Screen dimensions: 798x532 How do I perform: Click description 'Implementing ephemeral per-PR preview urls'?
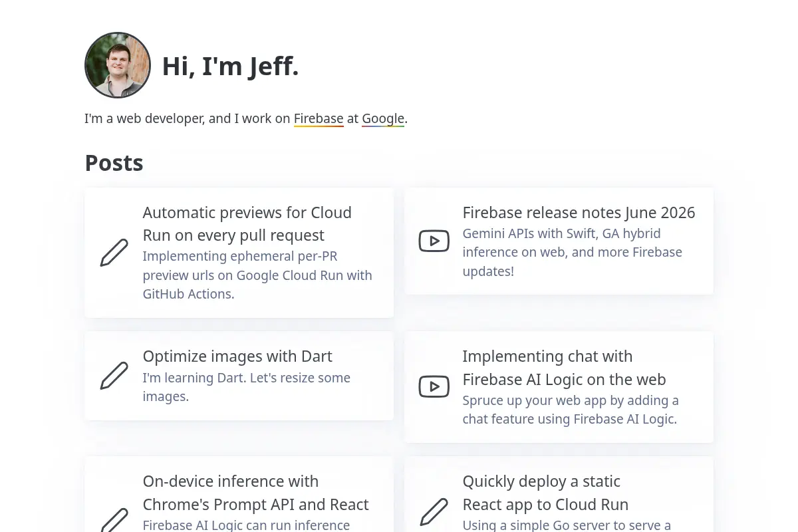257,275
